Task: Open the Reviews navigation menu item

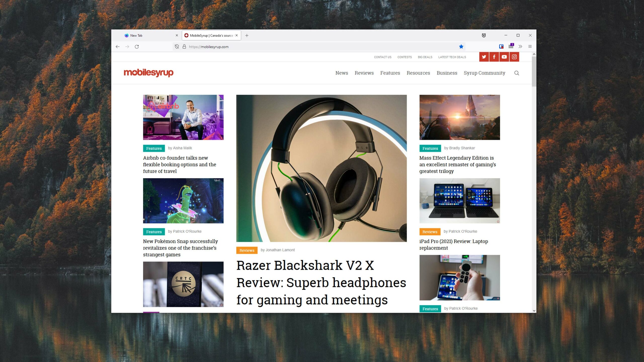Action: point(364,73)
